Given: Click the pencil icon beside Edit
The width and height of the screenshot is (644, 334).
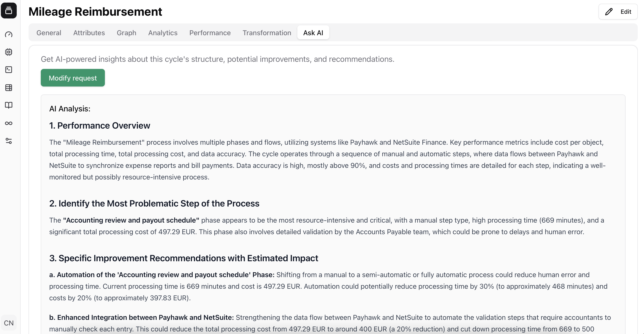Looking at the screenshot, I should click(x=609, y=12).
